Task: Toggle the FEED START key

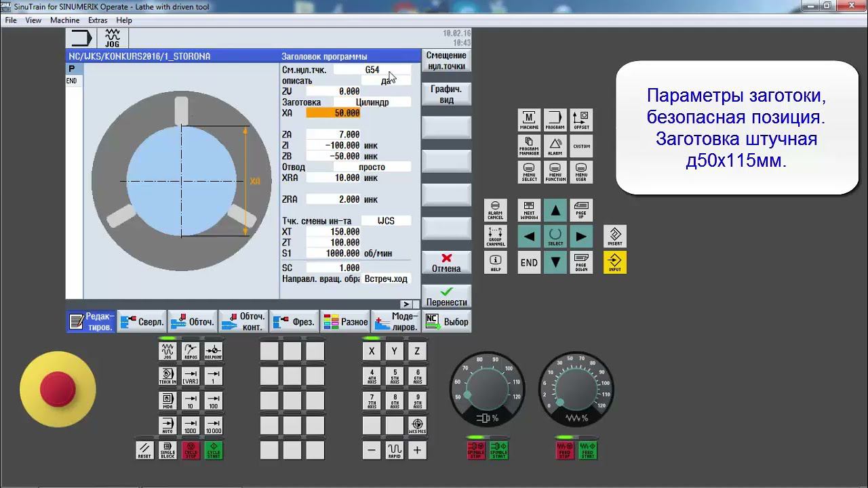Action: click(587, 450)
